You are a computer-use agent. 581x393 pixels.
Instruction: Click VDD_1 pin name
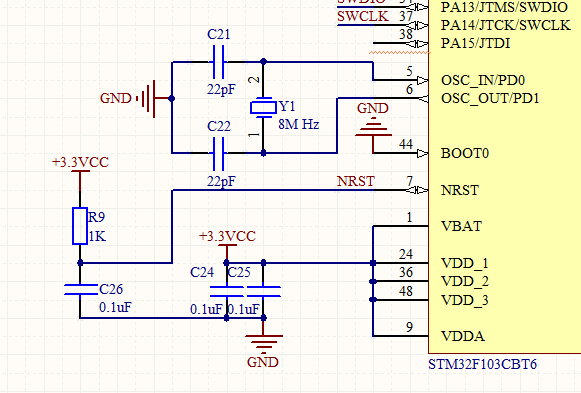tap(465, 263)
